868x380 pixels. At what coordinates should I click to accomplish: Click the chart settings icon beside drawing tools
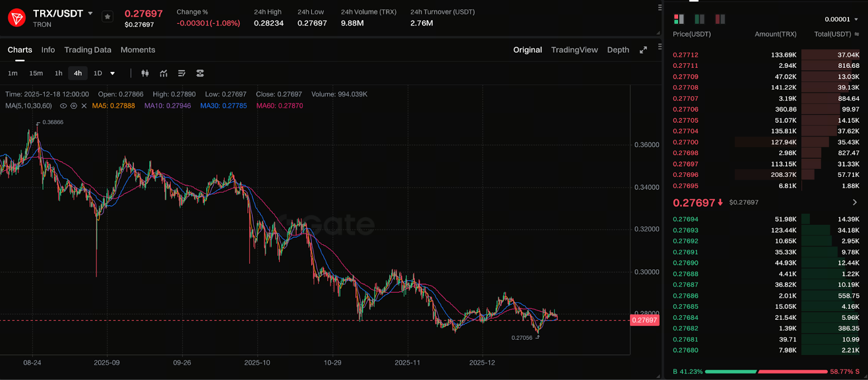pyautogui.click(x=200, y=73)
